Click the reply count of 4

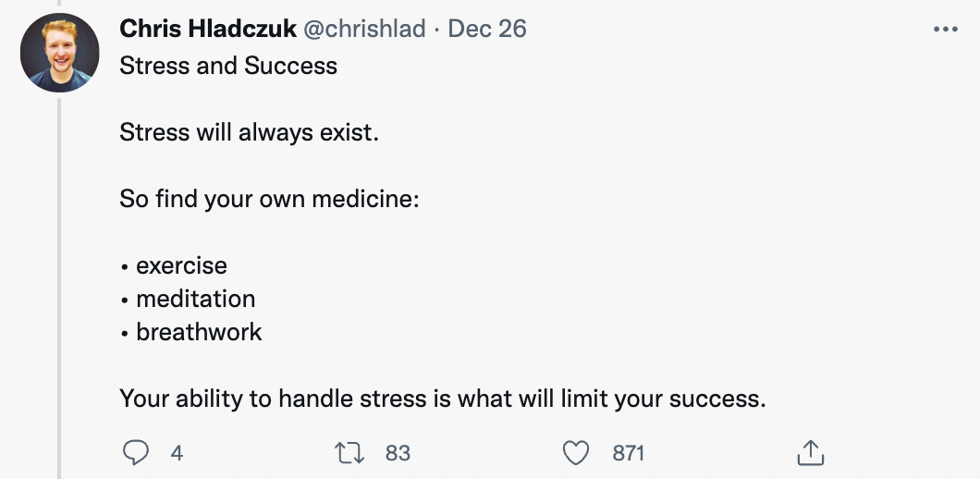(x=177, y=453)
